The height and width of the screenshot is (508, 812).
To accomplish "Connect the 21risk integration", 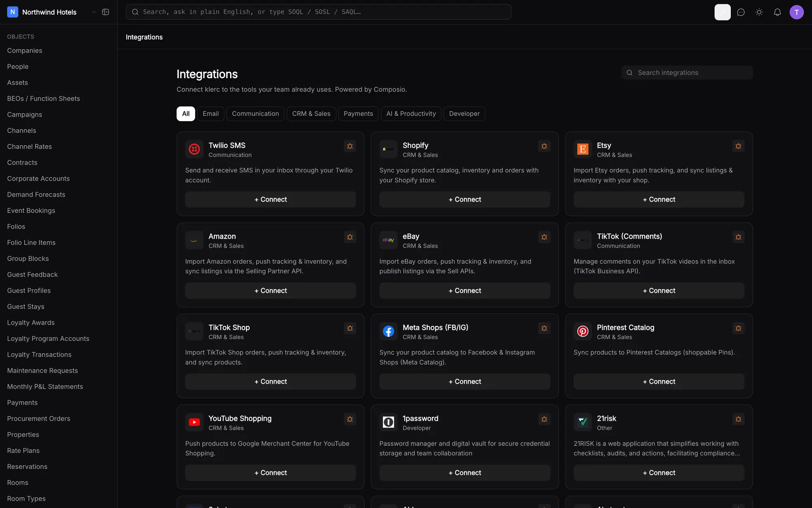I will click(x=659, y=473).
